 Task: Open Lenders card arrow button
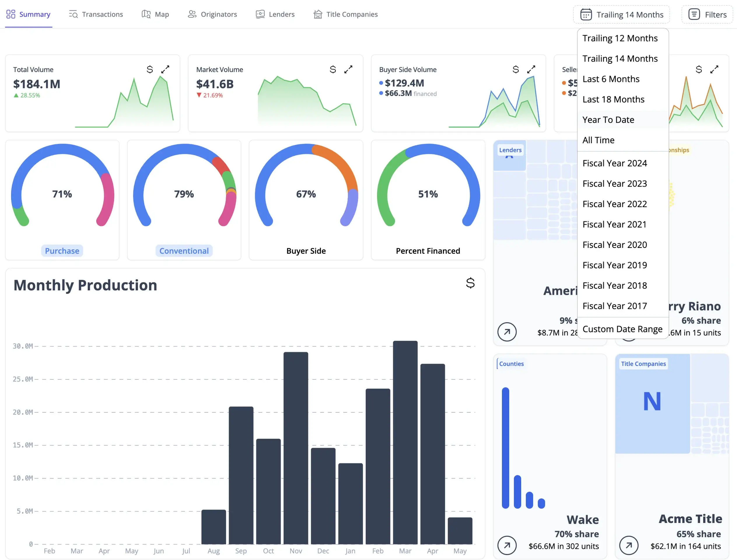pyautogui.click(x=507, y=332)
